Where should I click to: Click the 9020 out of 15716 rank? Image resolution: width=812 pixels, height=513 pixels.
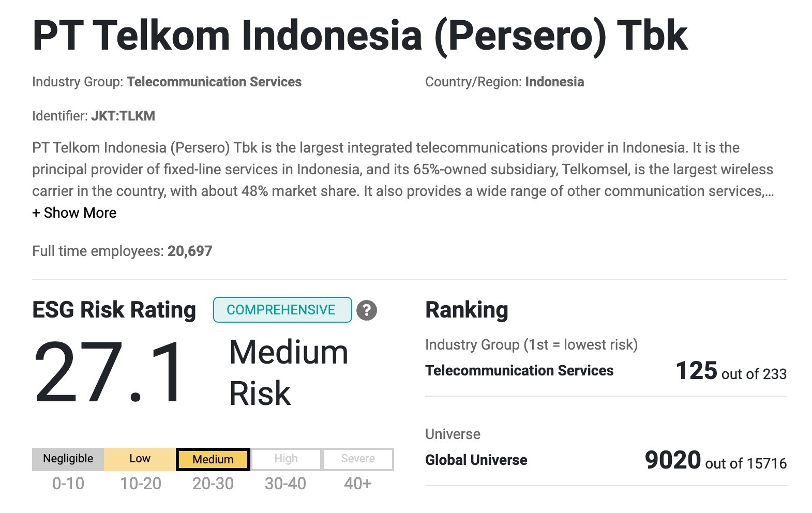tap(716, 461)
